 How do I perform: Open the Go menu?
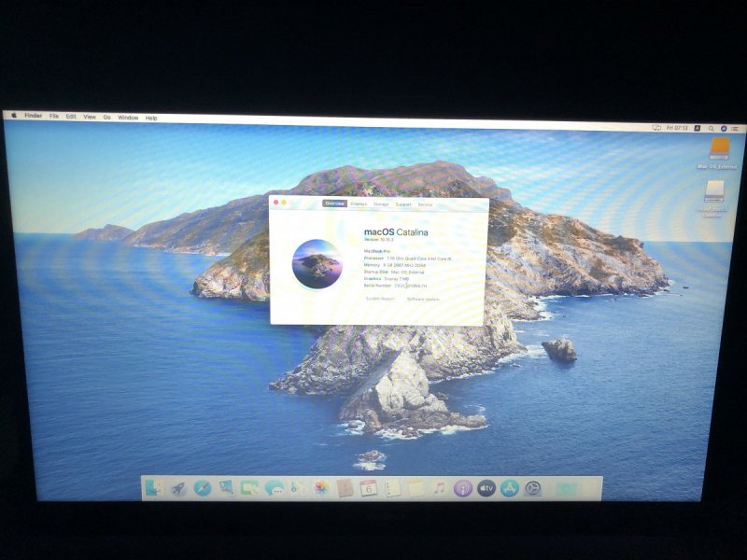107,118
